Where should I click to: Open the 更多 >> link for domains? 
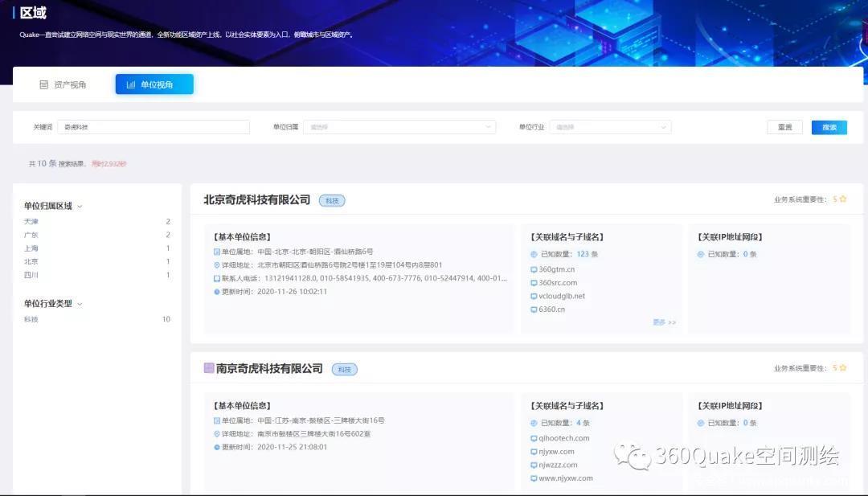(x=664, y=322)
